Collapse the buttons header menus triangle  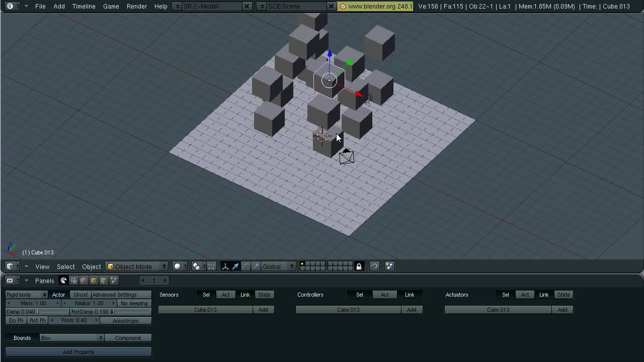[26, 281]
